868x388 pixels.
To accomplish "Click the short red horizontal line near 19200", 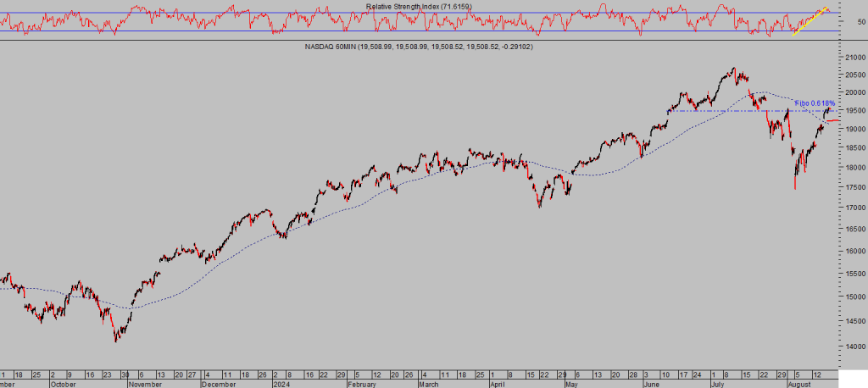I will coord(832,121).
